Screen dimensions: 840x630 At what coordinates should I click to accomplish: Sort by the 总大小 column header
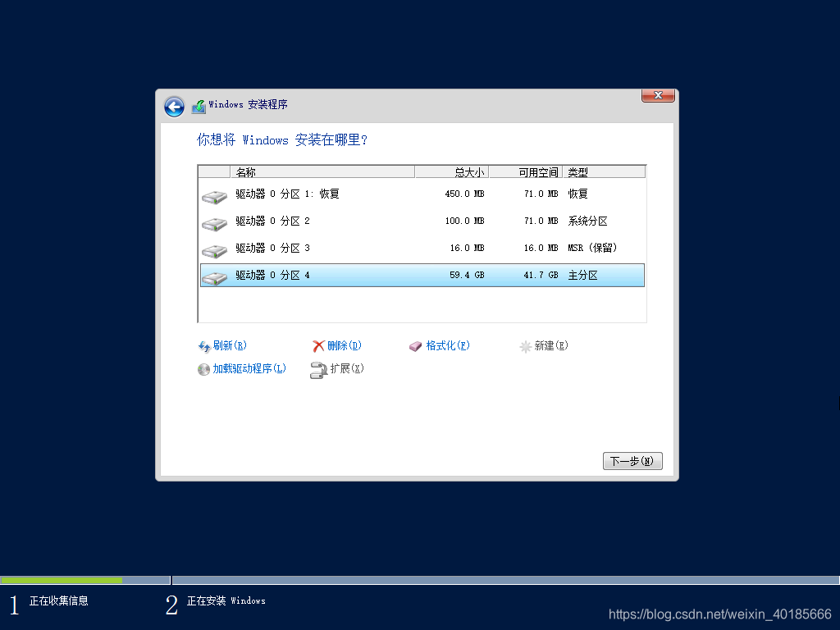click(x=452, y=172)
